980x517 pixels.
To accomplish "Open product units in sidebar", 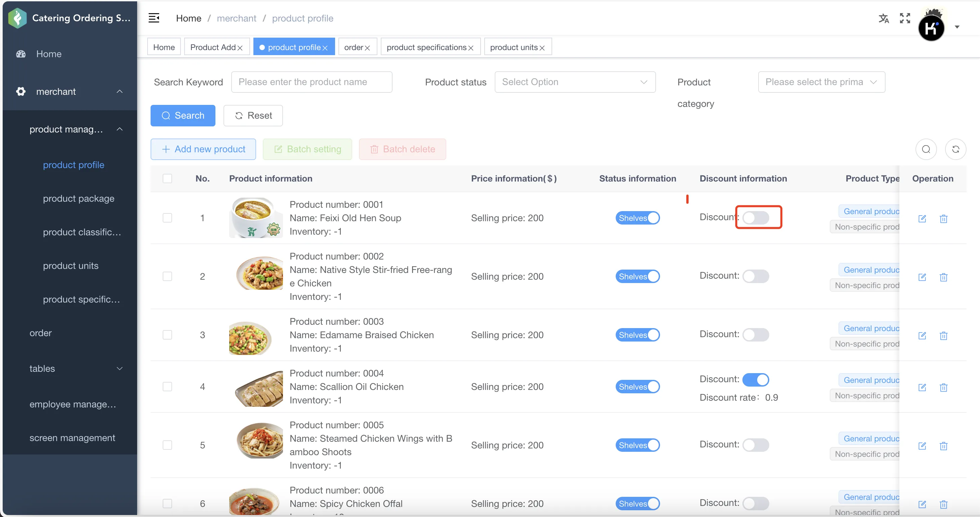I will point(70,266).
